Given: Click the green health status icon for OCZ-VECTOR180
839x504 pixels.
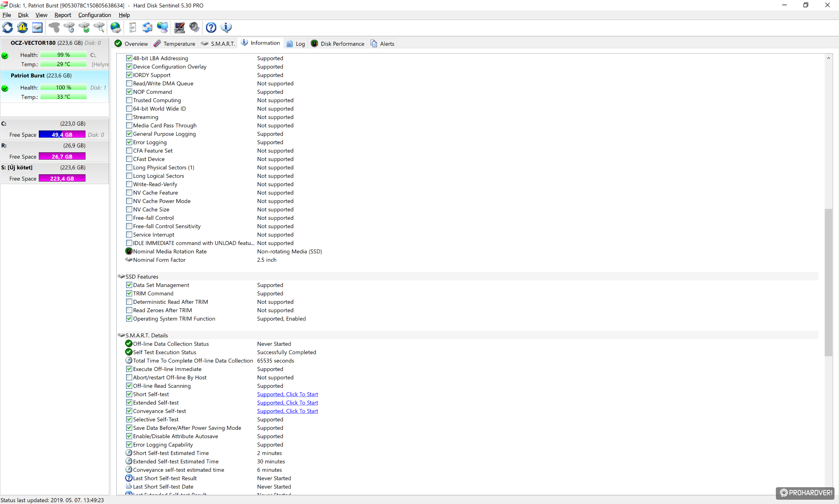Looking at the screenshot, I should point(5,55).
